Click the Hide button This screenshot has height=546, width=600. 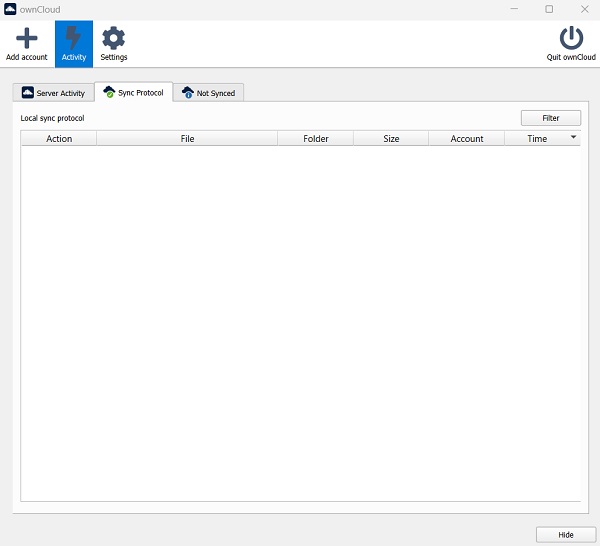click(566, 535)
